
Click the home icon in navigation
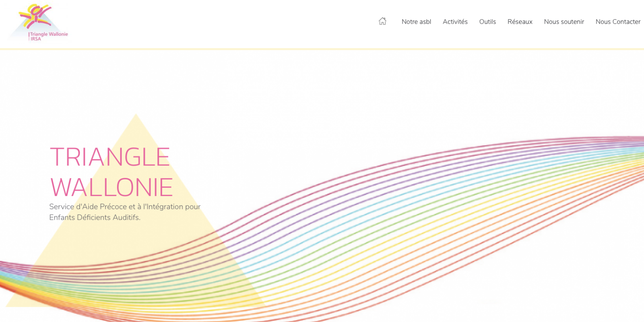click(382, 21)
